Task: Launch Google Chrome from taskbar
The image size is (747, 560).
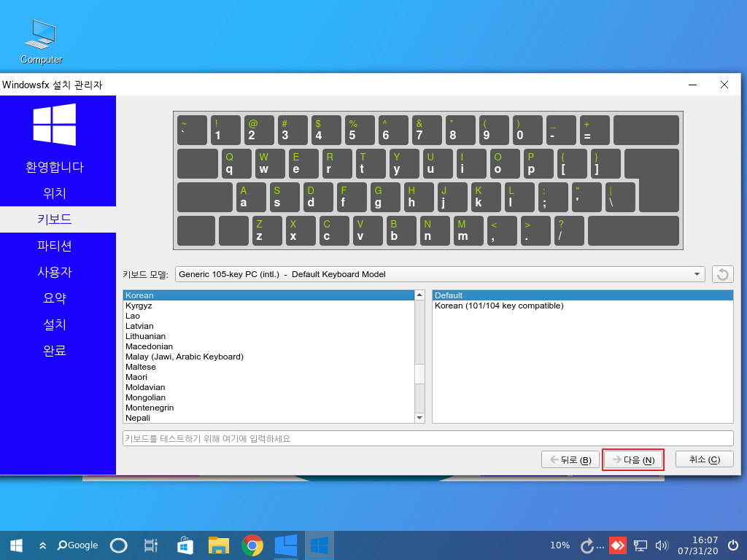Action: 252,545
